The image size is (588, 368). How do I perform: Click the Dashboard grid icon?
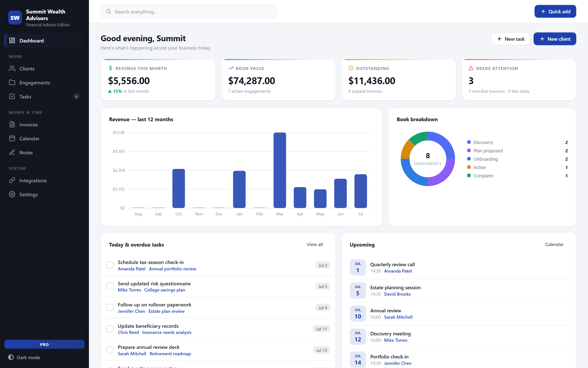coord(12,40)
